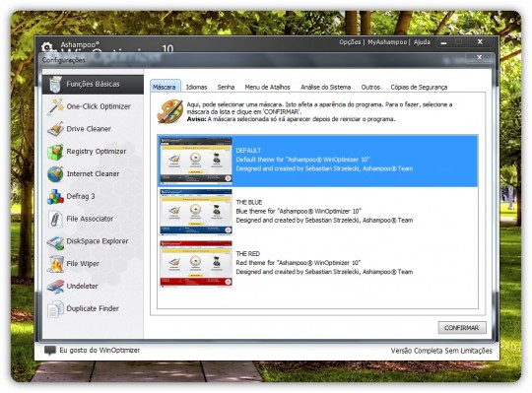Select THE BLUE theme thumbnail
This screenshot has height=393, width=532.
pos(196,213)
